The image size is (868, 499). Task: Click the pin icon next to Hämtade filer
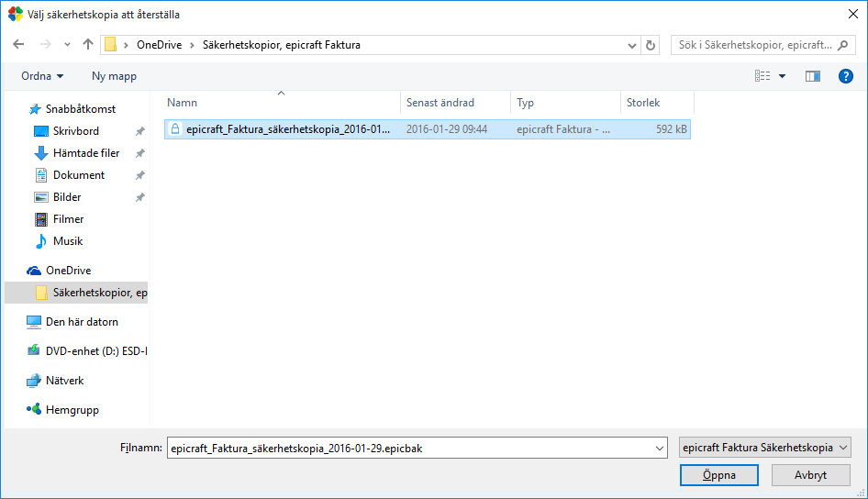click(140, 153)
